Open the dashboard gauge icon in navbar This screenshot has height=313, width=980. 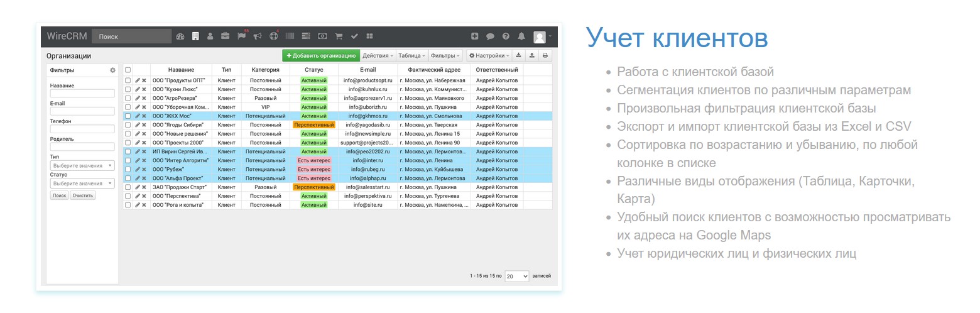pos(180,36)
